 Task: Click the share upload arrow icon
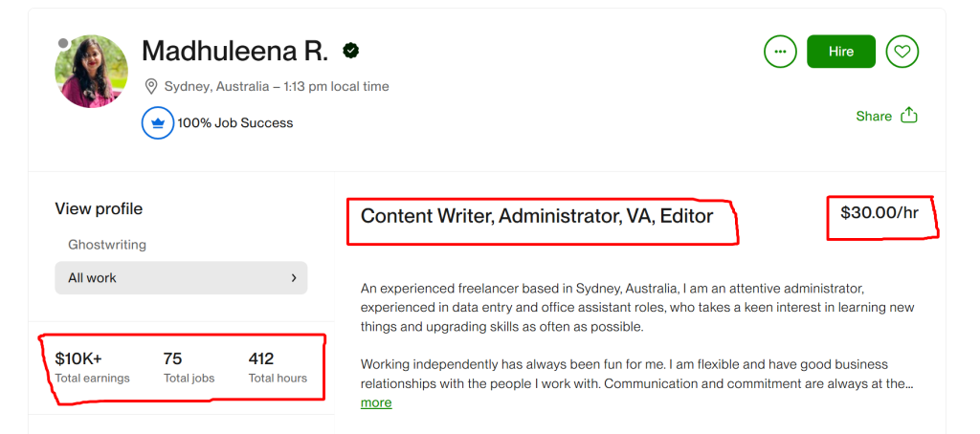[x=909, y=116]
